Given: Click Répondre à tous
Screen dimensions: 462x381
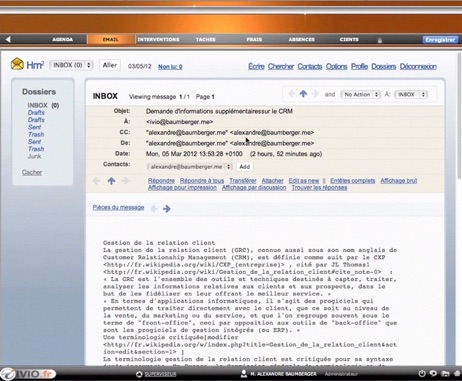Looking at the screenshot, I should tap(202, 181).
